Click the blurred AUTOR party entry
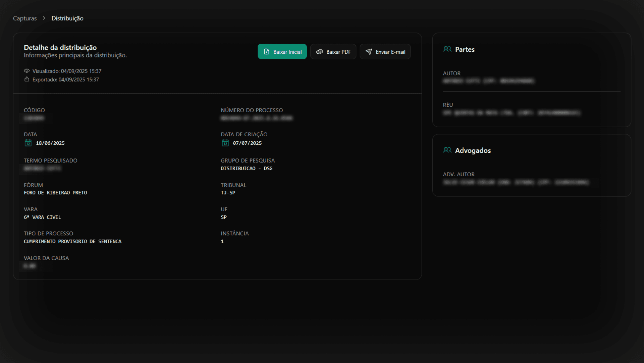 [x=488, y=81]
